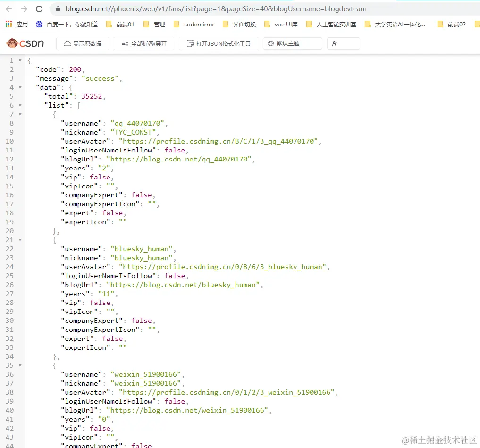Image resolution: width=480 pixels, height=448 pixels.
Task: Open 百度一下，你就知道 bookmark
Action: click(67, 24)
